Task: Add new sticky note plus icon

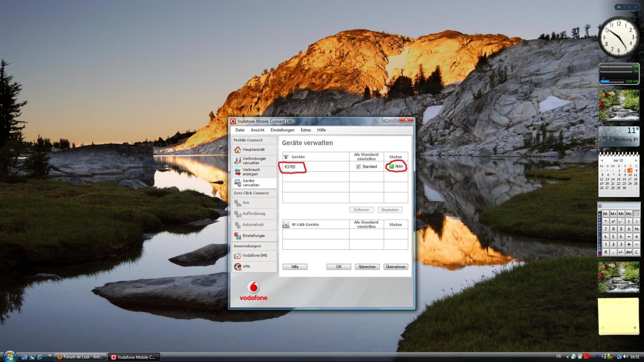Action: (x=635, y=328)
